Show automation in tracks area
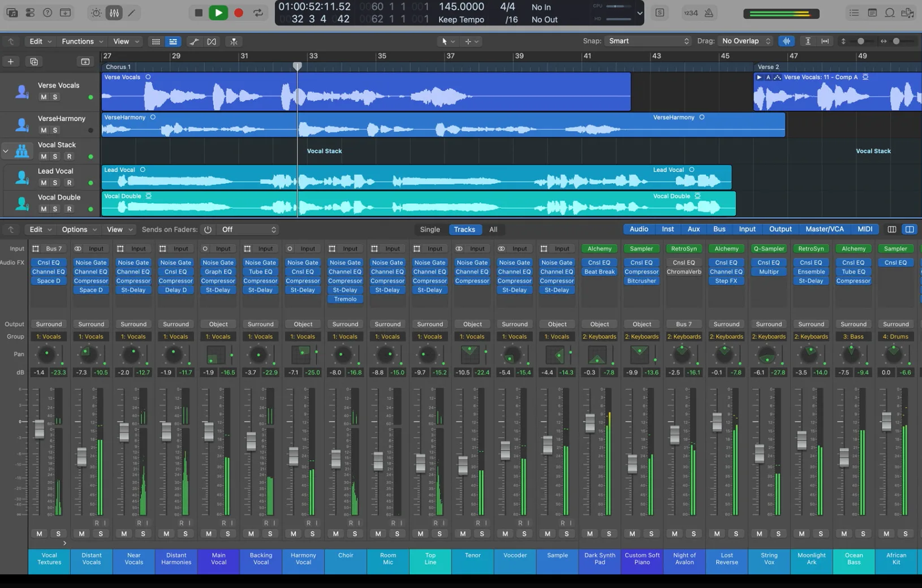The image size is (922, 588). (x=194, y=41)
